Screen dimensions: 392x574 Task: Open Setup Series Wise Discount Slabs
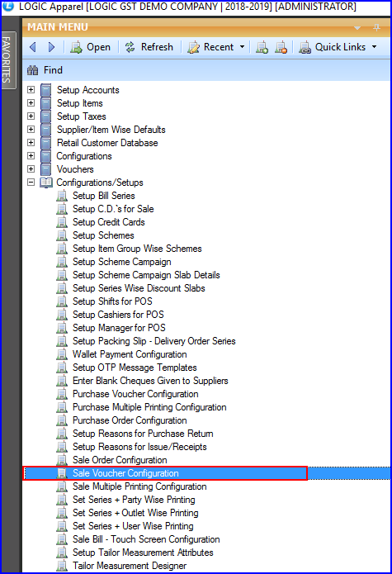(139, 288)
